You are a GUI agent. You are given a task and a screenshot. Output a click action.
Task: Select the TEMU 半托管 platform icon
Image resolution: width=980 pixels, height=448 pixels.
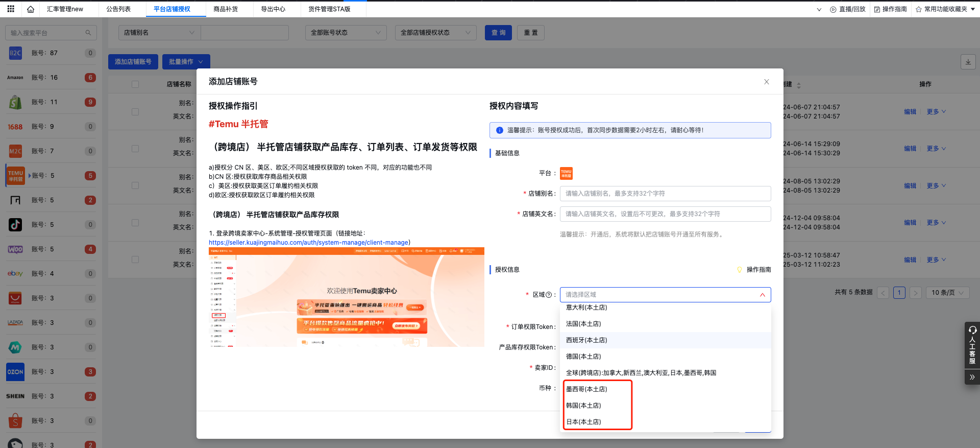(15, 176)
